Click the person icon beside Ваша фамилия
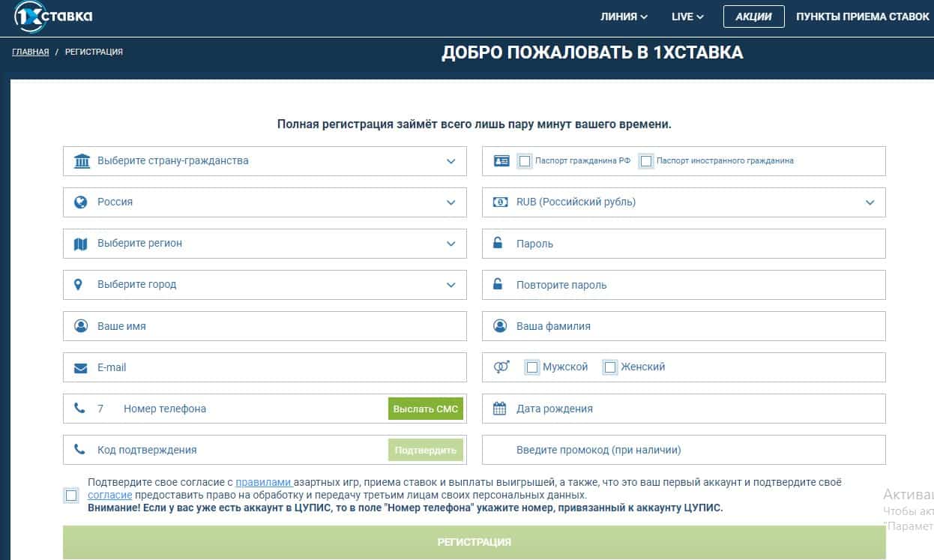Image resolution: width=934 pixels, height=560 pixels. tap(500, 326)
